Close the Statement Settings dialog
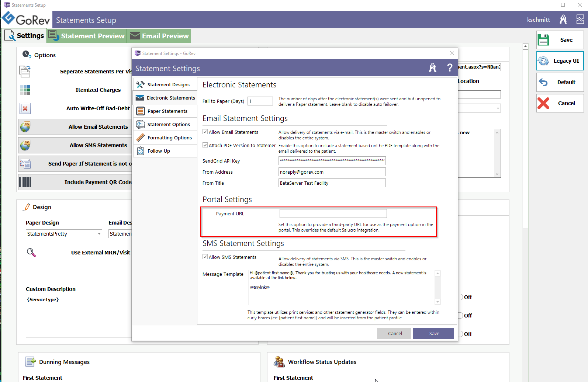The width and height of the screenshot is (588, 382). pyautogui.click(x=452, y=53)
